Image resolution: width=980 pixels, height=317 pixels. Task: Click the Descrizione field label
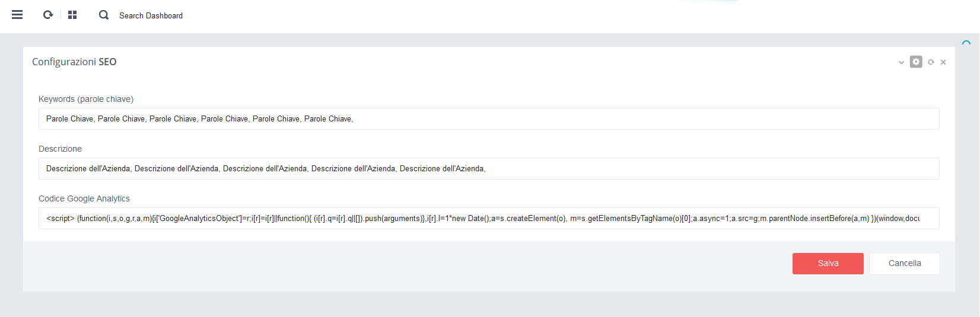[x=60, y=149]
